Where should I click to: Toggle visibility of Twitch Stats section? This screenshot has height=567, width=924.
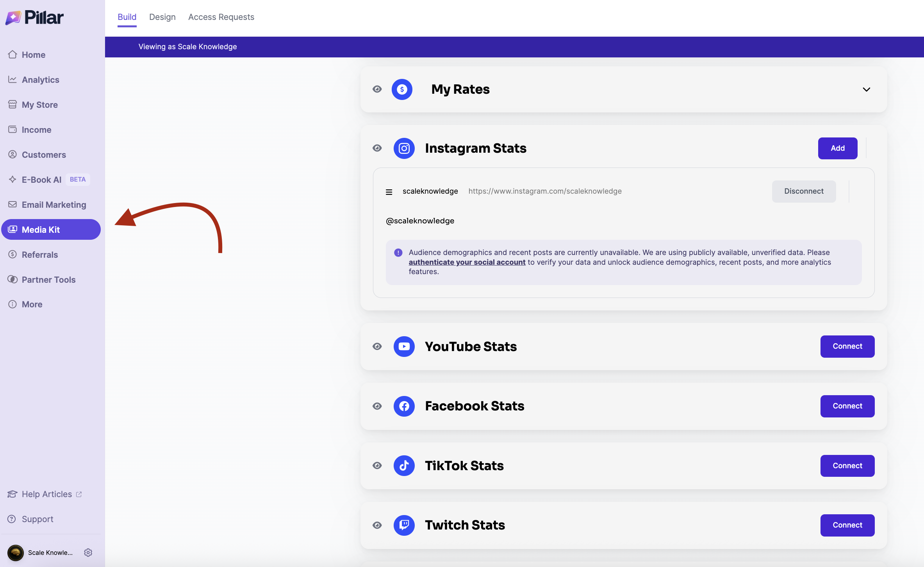[x=377, y=525]
